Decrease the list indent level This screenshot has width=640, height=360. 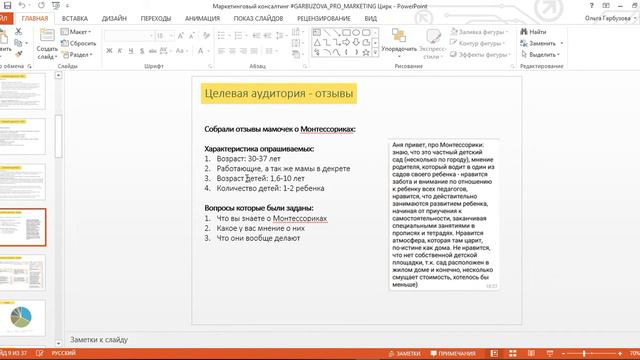click(x=256, y=36)
